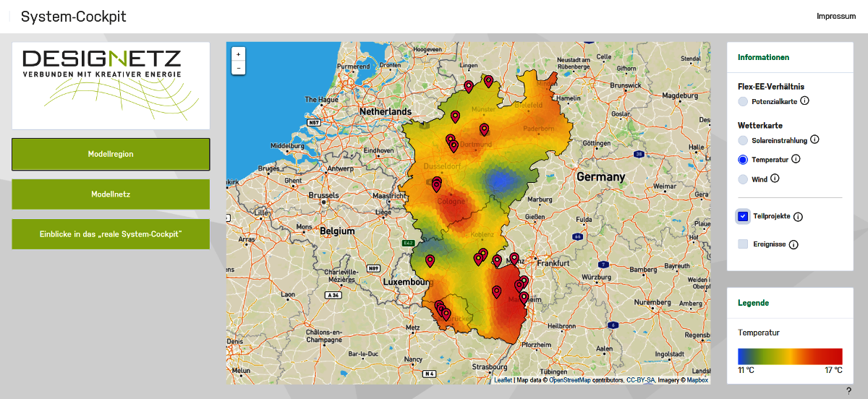
Task: Click the map pin near Paderborn
Action: [484, 129]
